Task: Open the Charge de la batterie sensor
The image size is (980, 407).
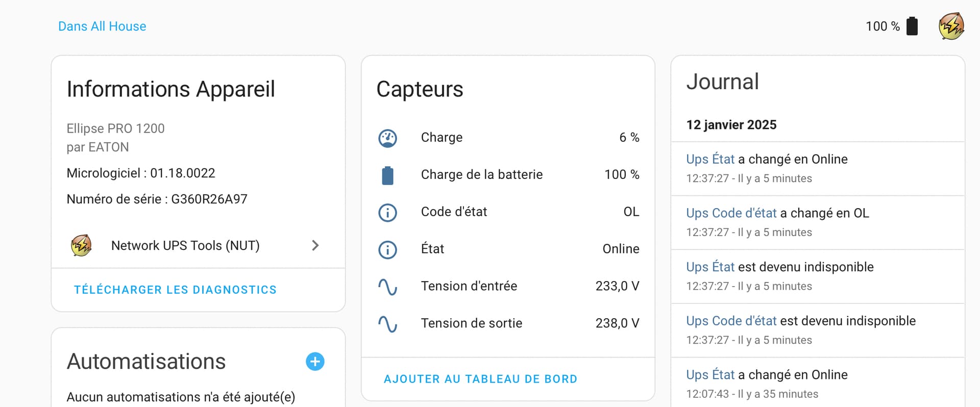Action: coord(508,175)
